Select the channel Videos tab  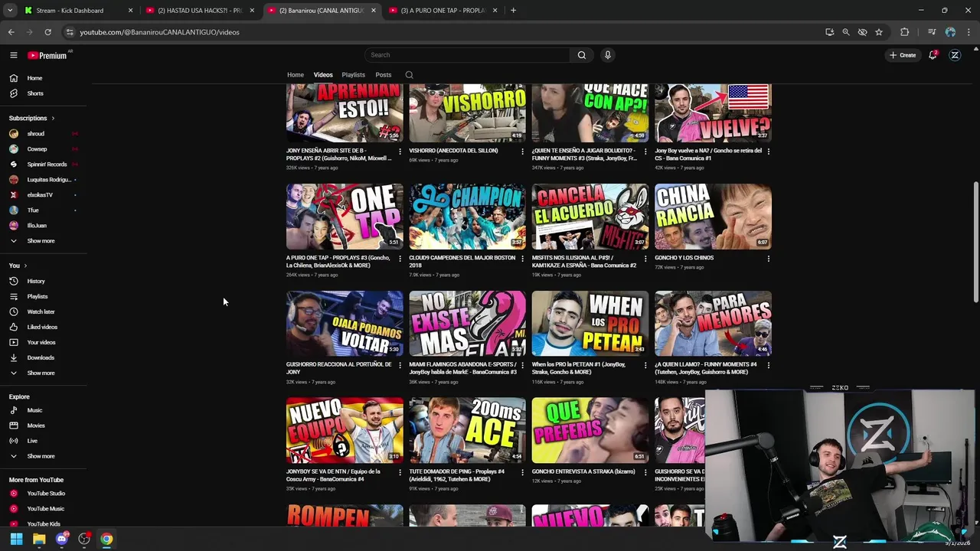323,75
